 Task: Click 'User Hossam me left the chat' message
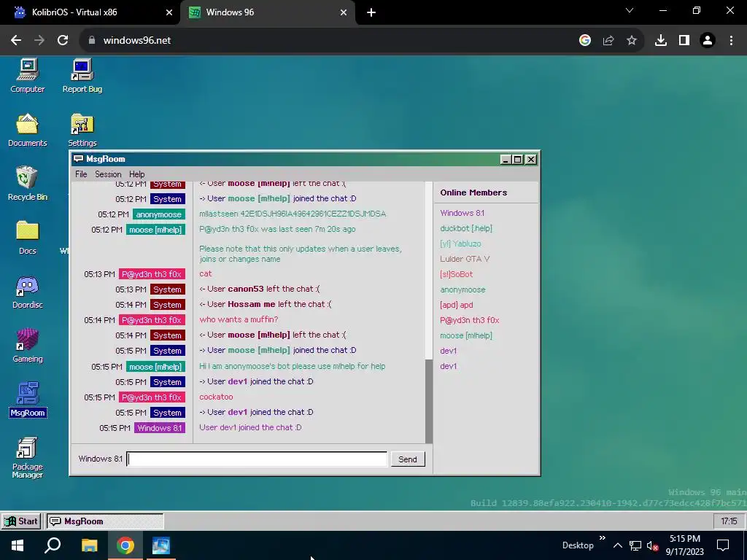(265, 304)
